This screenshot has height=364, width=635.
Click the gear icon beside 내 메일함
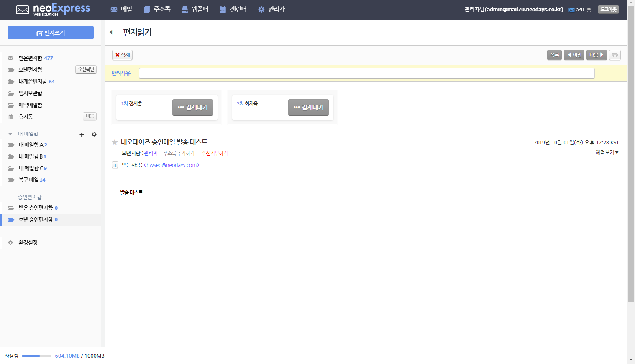(x=94, y=134)
